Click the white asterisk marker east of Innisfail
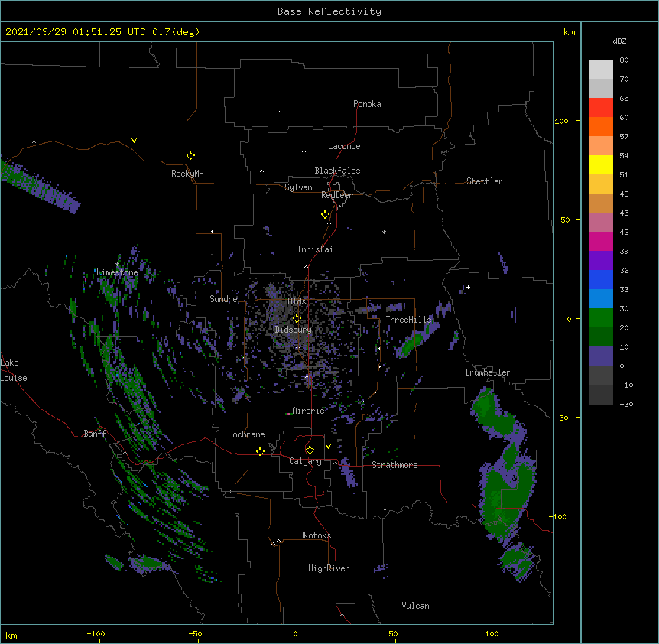 click(384, 232)
